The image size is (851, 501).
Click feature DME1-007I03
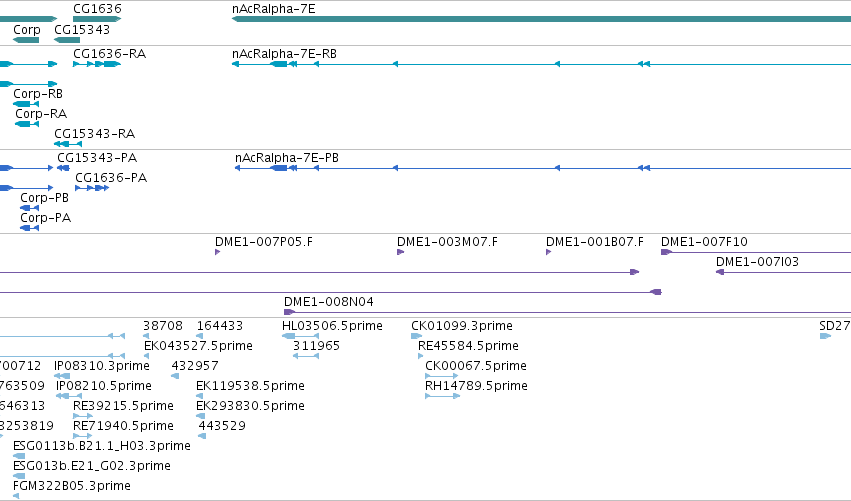click(757, 262)
